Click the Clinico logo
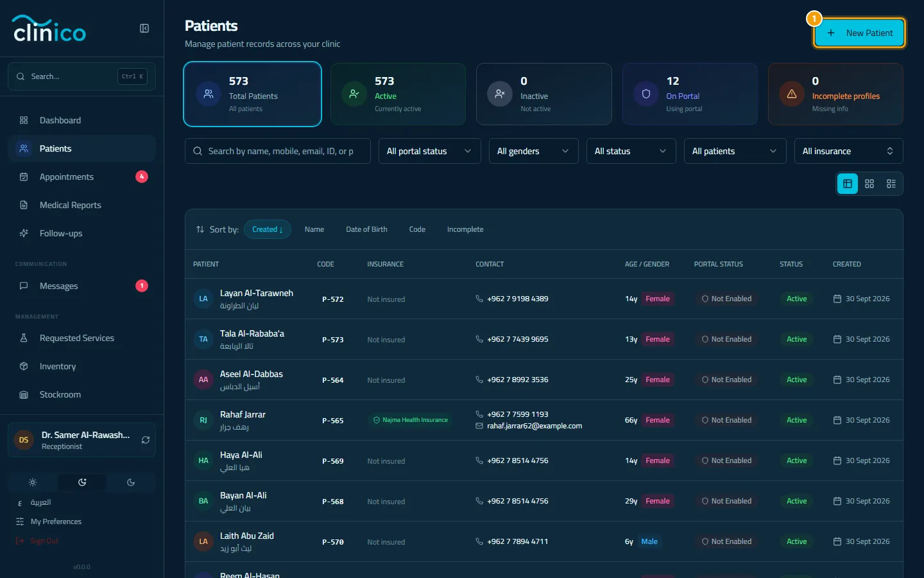This screenshot has height=578, width=924. (x=49, y=28)
